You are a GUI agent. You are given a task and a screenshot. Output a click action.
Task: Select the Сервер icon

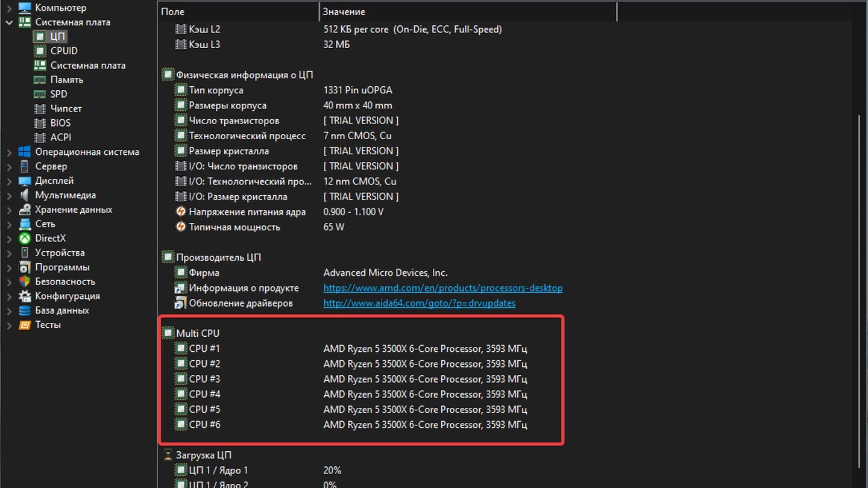coord(25,166)
